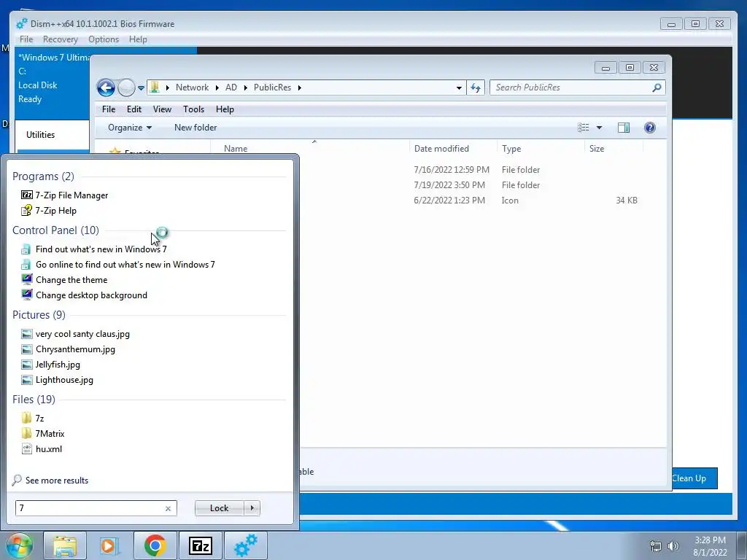Screen dimensions: 747x560
Task: Click New folder in Explorer toolbar
Action: tap(196, 127)
